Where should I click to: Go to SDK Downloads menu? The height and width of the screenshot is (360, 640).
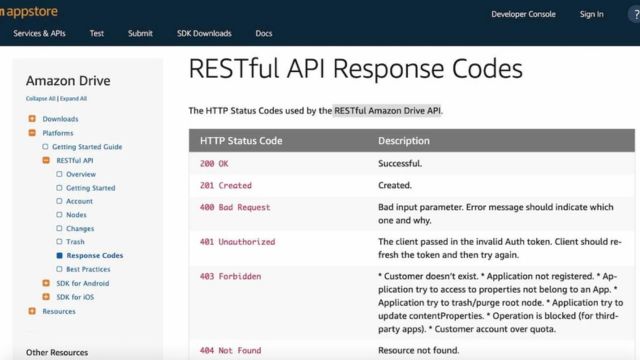(204, 33)
